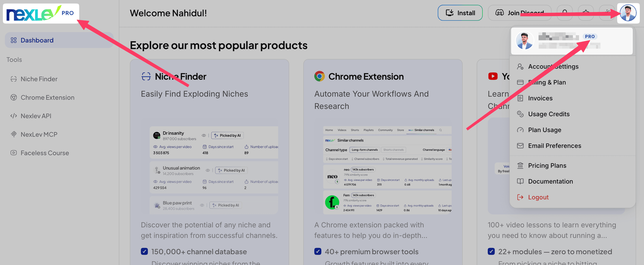Toggle the 150,000+ channel database checkbox

[144, 251]
